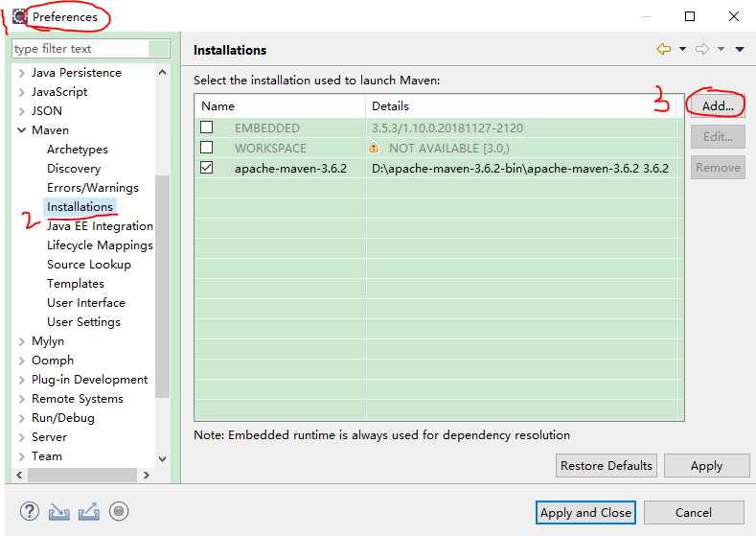
Task: Click the tree horizontal scrollbar thumb
Action: (x=82, y=475)
